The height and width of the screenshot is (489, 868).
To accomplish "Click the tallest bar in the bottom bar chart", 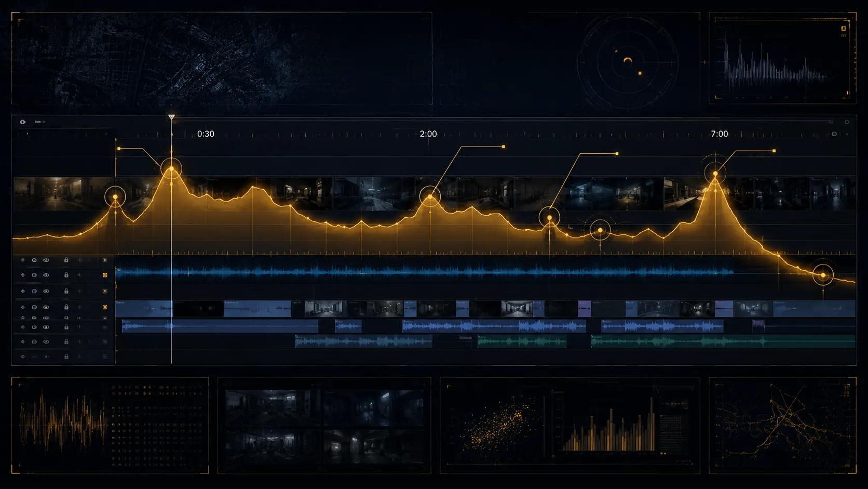I will click(x=652, y=424).
